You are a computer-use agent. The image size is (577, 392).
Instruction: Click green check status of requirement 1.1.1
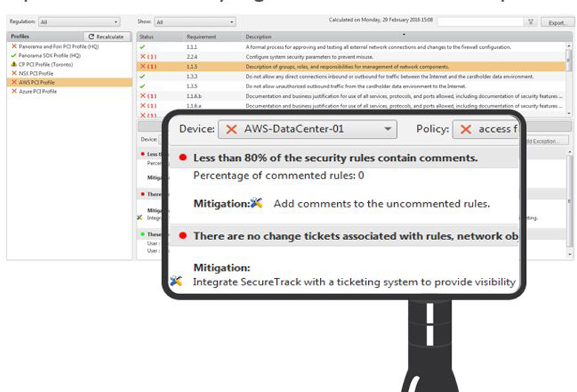[142, 47]
